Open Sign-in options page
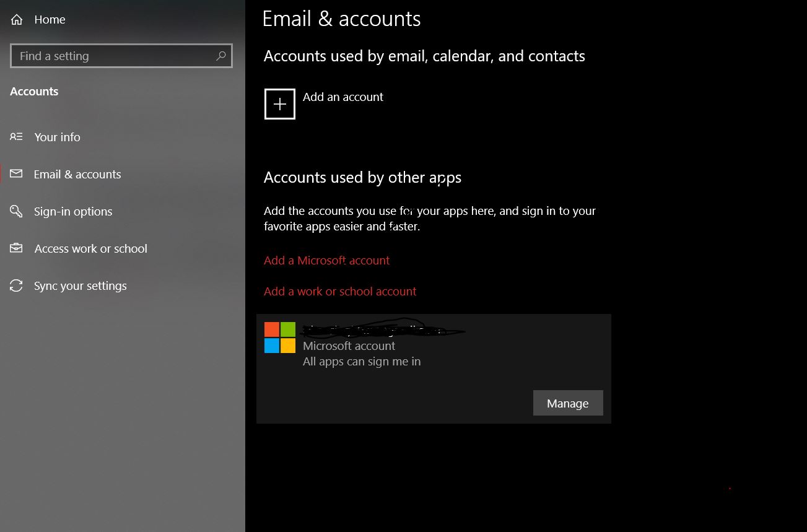Image resolution: width=807 pixels, height=532 pixels. click(73, 211)
